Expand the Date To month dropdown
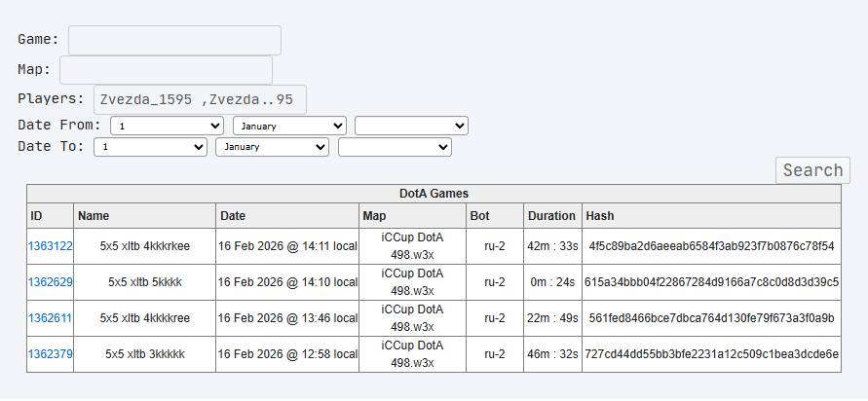 click(272, 146)
